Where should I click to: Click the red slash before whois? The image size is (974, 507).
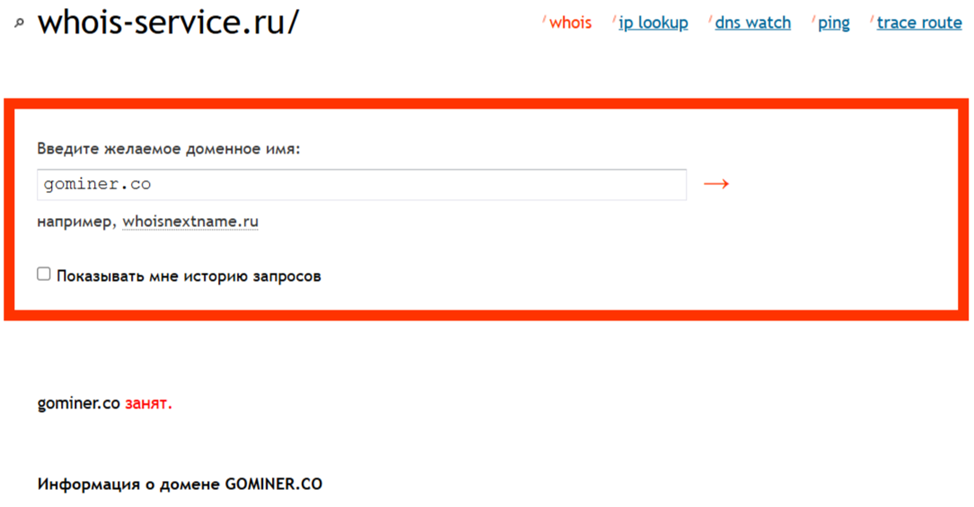[x=544, y=19]
